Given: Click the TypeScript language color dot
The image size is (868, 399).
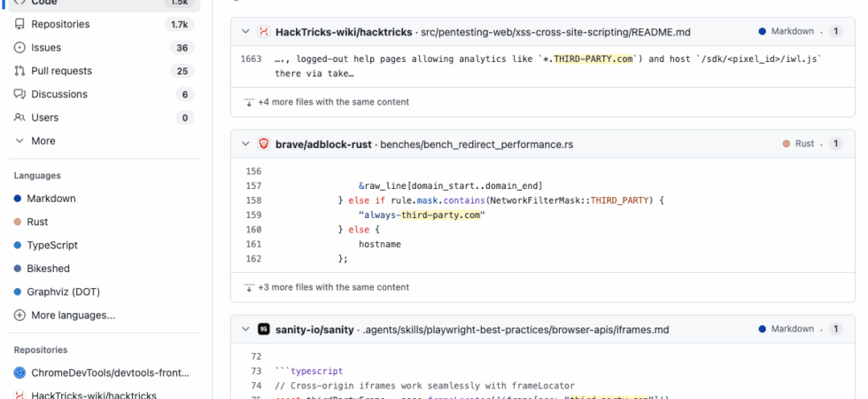Looking at the screenshot, I should tap(18, 245).
